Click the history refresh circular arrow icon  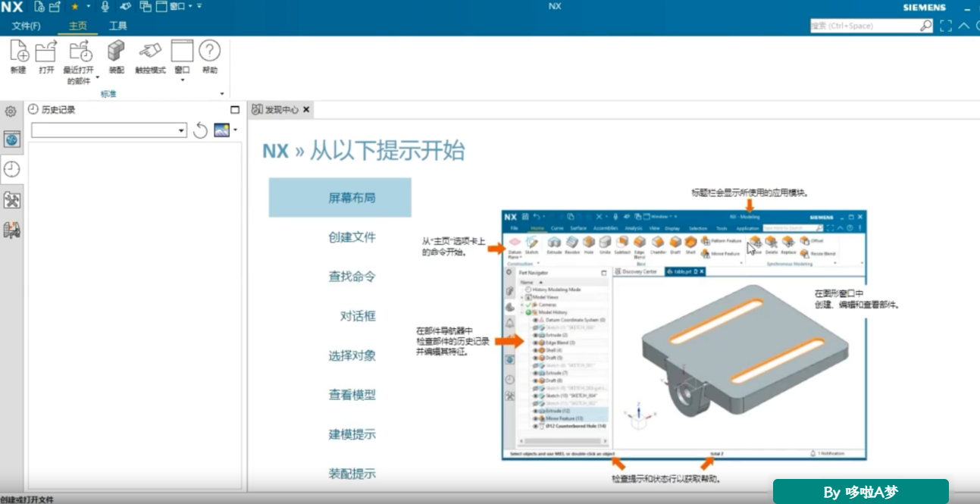200,130
